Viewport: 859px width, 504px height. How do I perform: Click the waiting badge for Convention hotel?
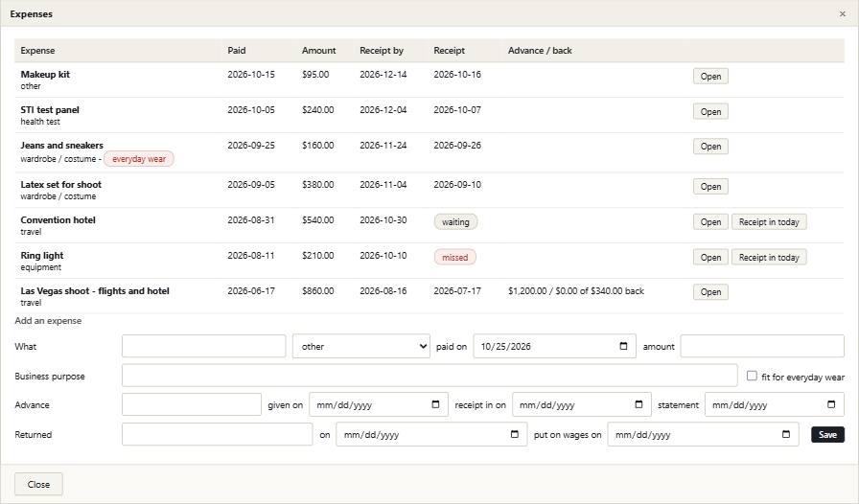click(x=455, y=222)
